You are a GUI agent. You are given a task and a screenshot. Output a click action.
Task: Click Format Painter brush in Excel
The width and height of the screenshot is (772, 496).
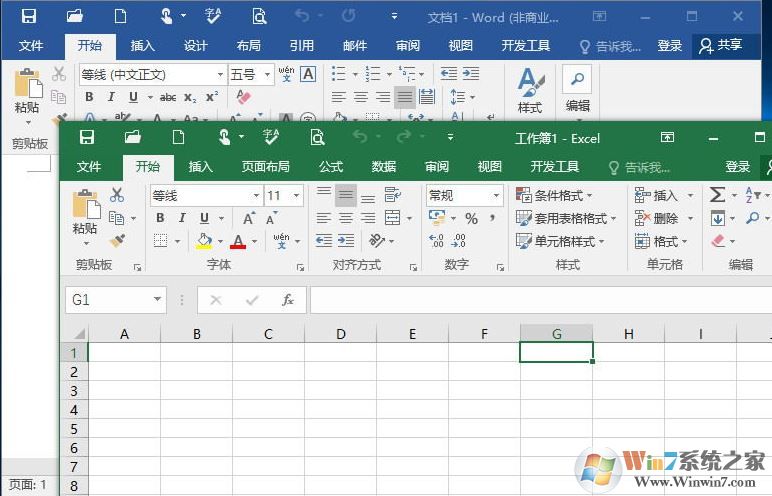[x=117, y=241]
